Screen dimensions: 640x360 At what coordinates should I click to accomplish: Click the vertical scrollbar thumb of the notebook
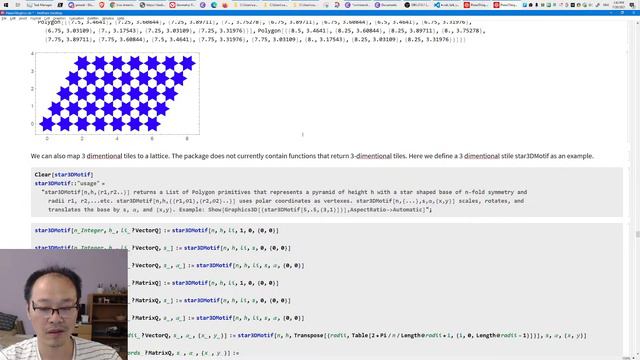pos(637,234)
